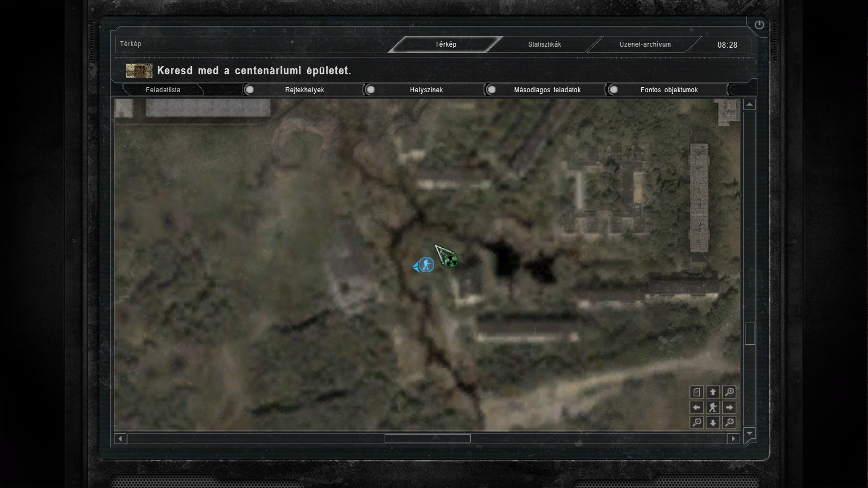
Task: Click the horizontal map scrollbar thumb
Action: tap(427, 439)
